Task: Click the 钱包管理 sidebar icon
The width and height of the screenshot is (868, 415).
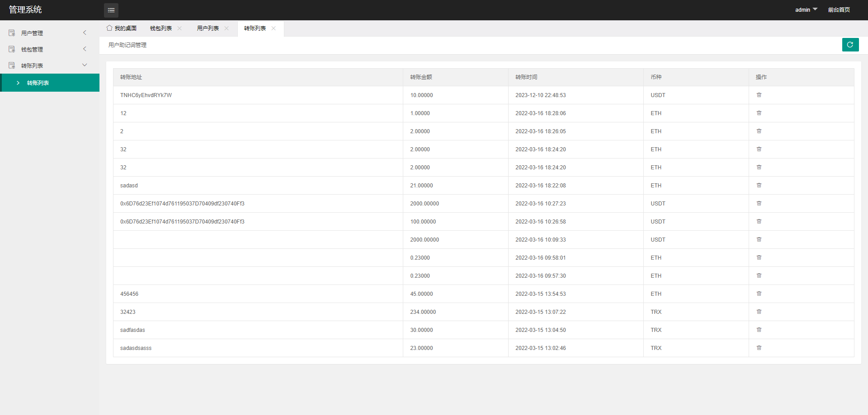Action: coord(12,49)
